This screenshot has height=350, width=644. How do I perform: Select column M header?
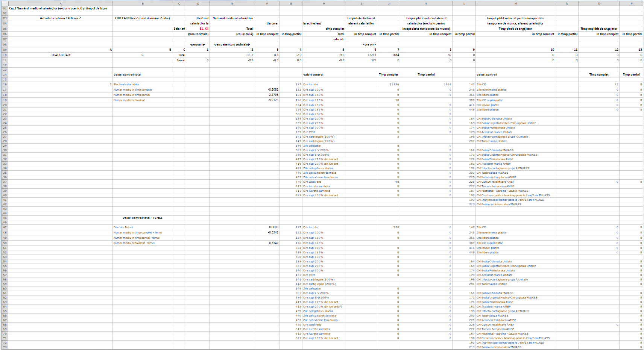(515, 3)
